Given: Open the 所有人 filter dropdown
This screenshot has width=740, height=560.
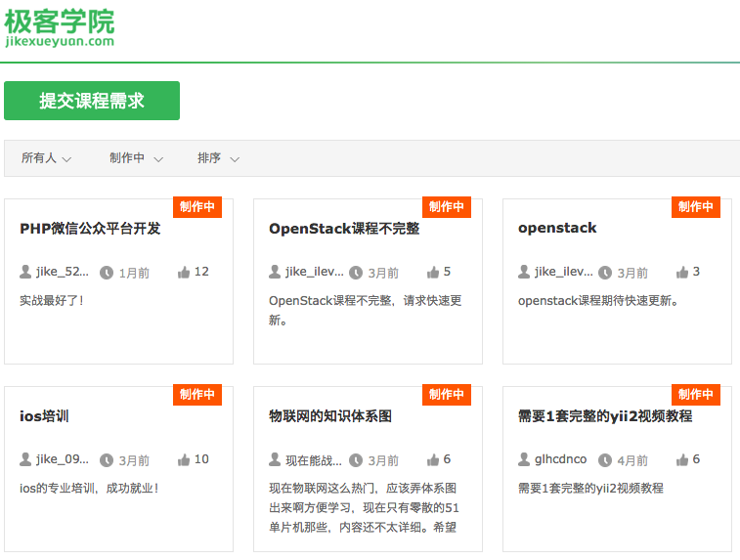Looking at the screenshot, I should coord(46,158).
